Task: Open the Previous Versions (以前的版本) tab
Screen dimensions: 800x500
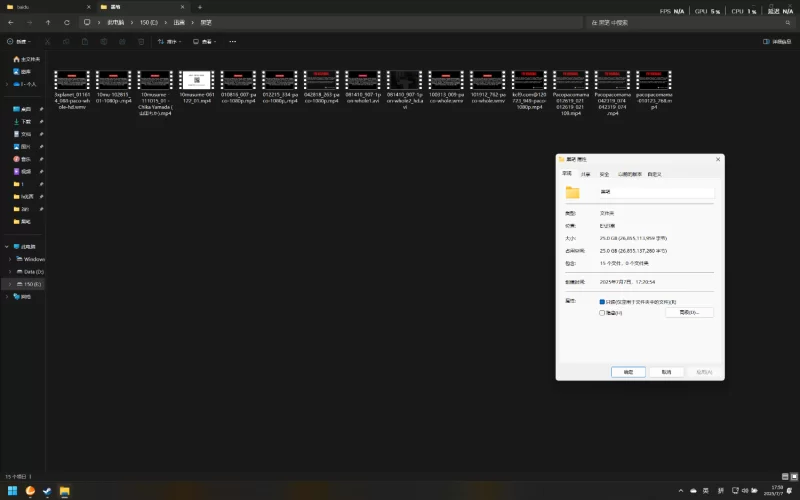Action: [x=630, y=174]
